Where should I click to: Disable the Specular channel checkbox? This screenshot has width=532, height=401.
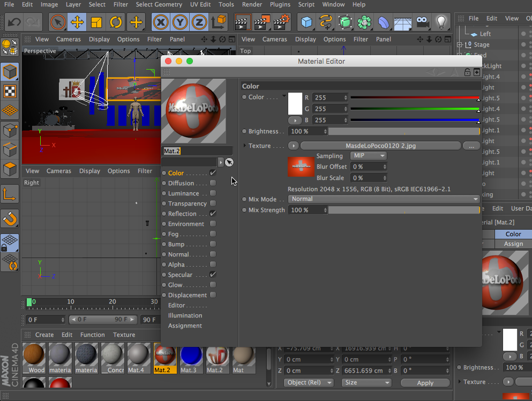pos(213,275)
